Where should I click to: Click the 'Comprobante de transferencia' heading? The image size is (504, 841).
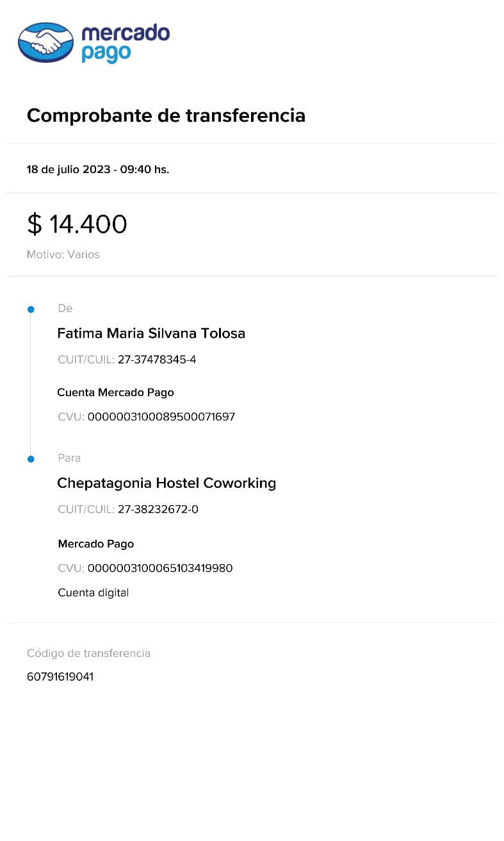coord(166,115)
